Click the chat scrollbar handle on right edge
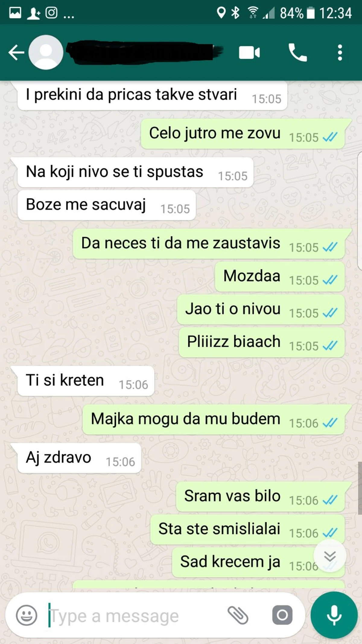The height and width of the screenshot is (644, 362). click(x=360, y=488)
